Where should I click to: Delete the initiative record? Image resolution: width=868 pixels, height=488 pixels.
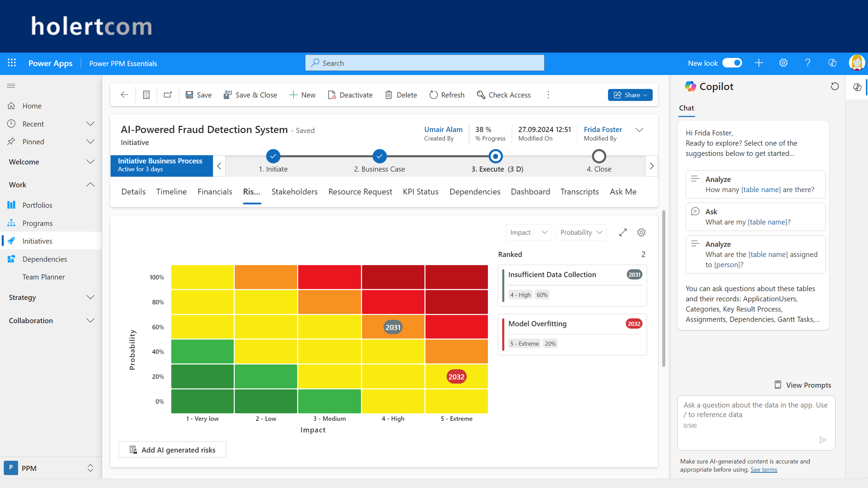click(x=401, y=95)
